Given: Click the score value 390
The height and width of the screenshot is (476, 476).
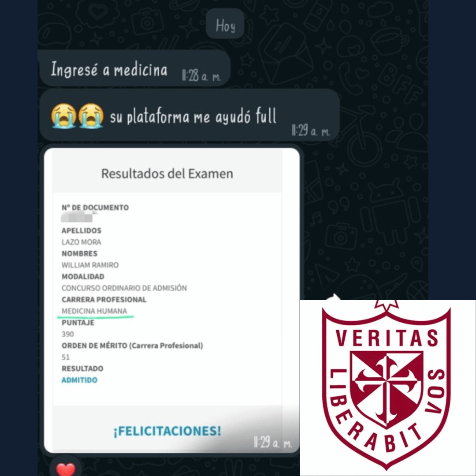Looking at the screenshot, I should tap(68, 334).
